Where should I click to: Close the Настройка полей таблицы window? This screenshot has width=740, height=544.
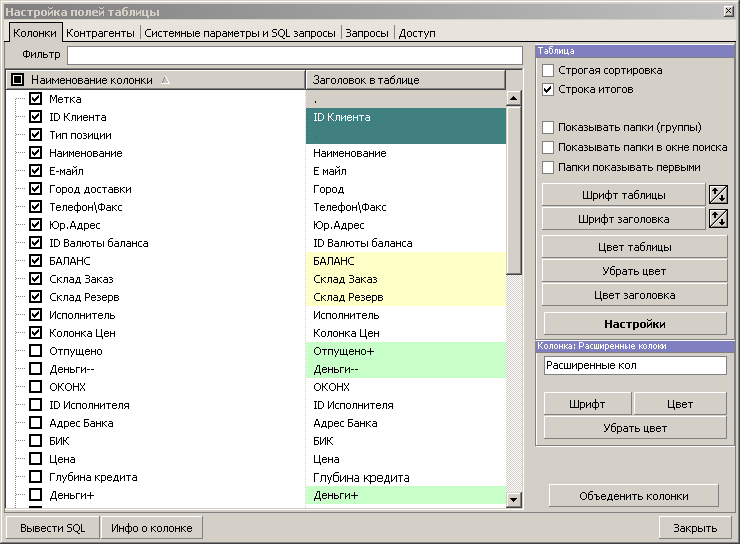(729, 11)
